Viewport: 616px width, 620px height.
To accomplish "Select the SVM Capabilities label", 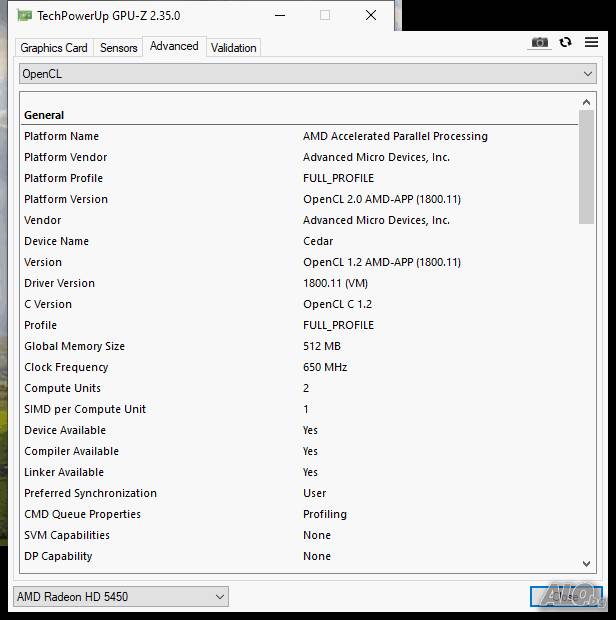I will point(67,535).
